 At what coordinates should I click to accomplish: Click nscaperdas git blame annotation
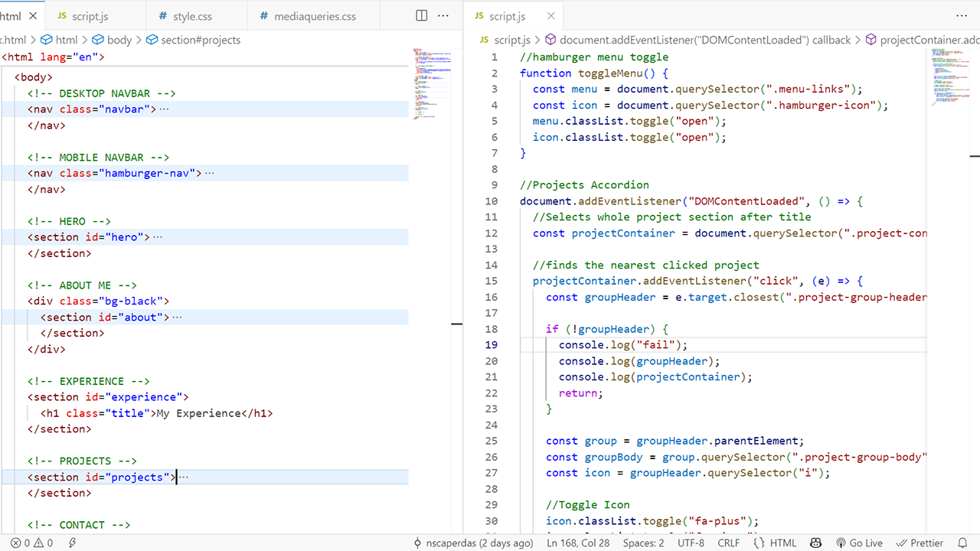pos(473,543)
